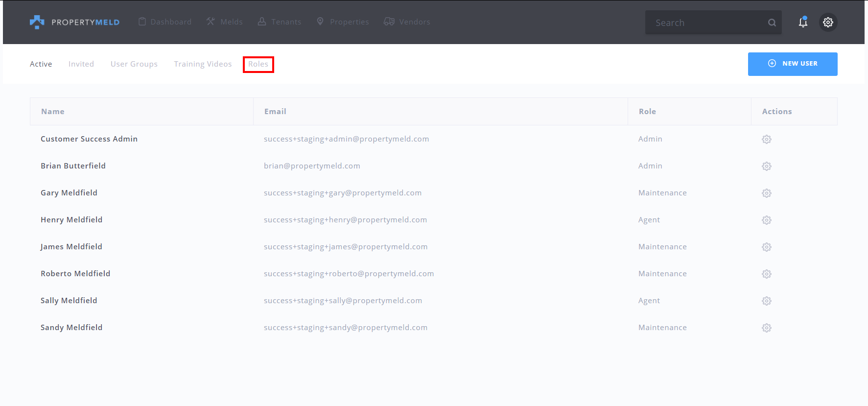Open actions gear for Brian Butterfield
The width and height of the screenshot is (868, 406).
pos(766,166)
